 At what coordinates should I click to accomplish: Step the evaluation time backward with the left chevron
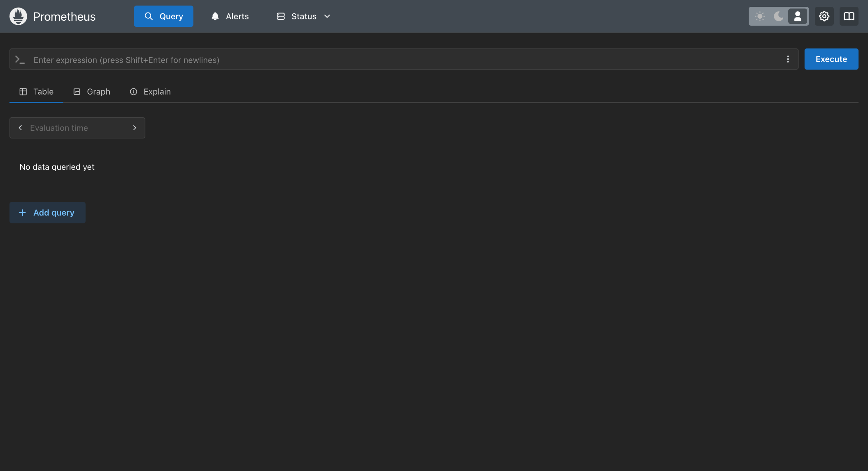[20, 128]
